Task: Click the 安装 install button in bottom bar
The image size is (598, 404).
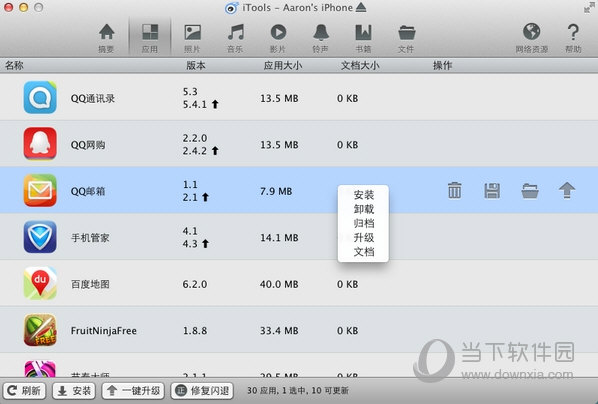Action: tap(74, 391)
